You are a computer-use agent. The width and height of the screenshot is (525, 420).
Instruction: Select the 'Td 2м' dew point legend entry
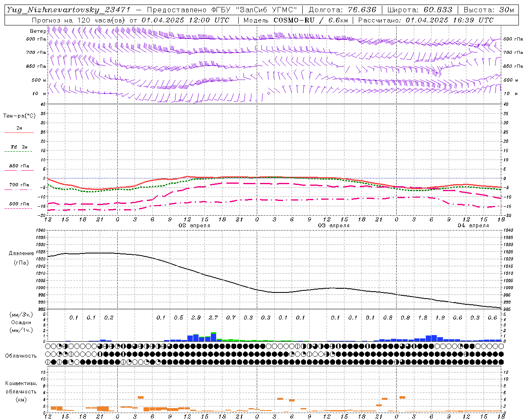click(19, 147)
